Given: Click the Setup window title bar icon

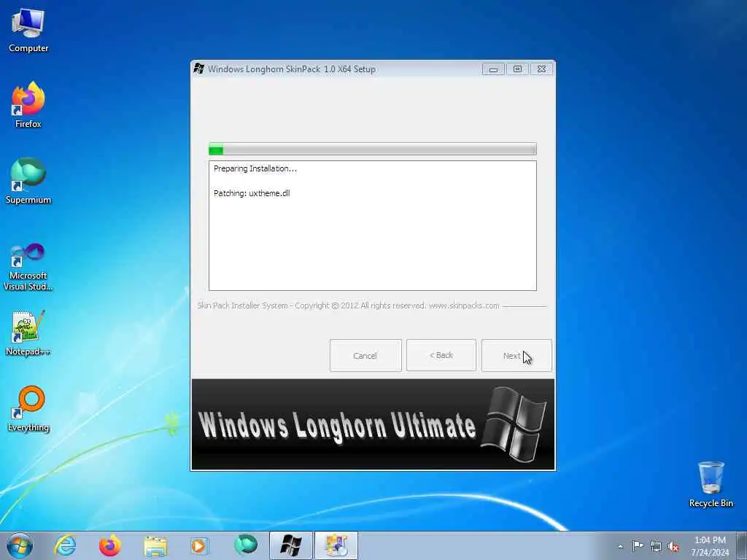Looking at the screenshot, I should coord(199,69).
